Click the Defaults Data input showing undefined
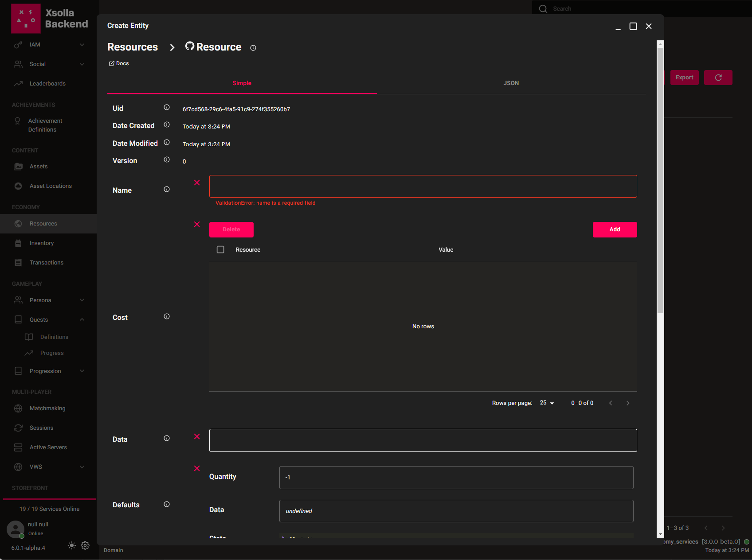The image size is (752, 560). click(456, 511)
